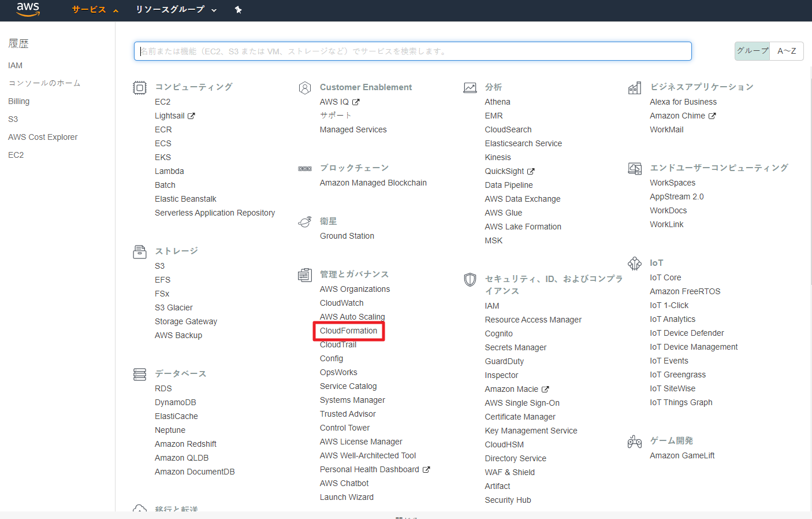This screenshot has height=519, width=812.
Task: Switch to grouped view with グループ toggle
Action: pos(752,51)
